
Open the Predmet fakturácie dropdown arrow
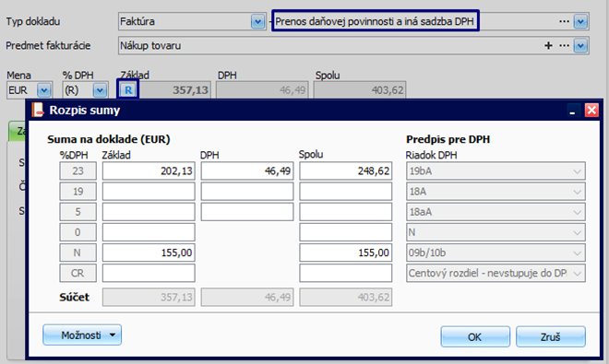coord(580,46)
